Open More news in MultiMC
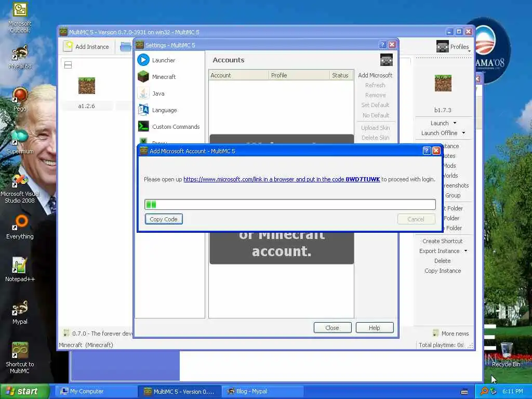 450,334
